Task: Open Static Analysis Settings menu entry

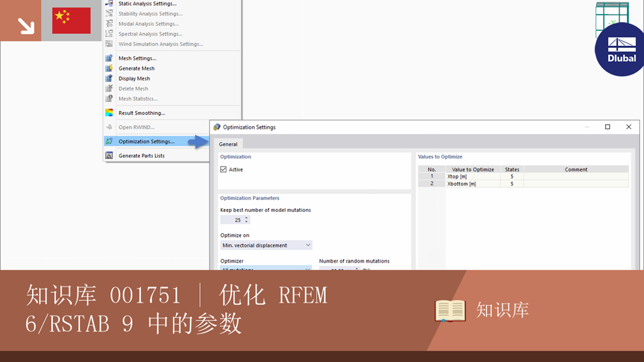Action: (147, 4)
